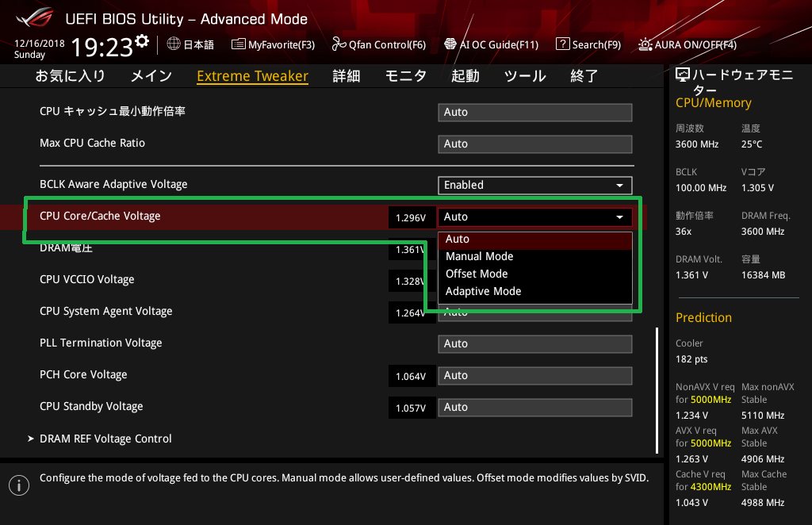Click the 1.064V PCH voltage readout
The height and width of the screenshot is (525, 812).
coord(412,377)
